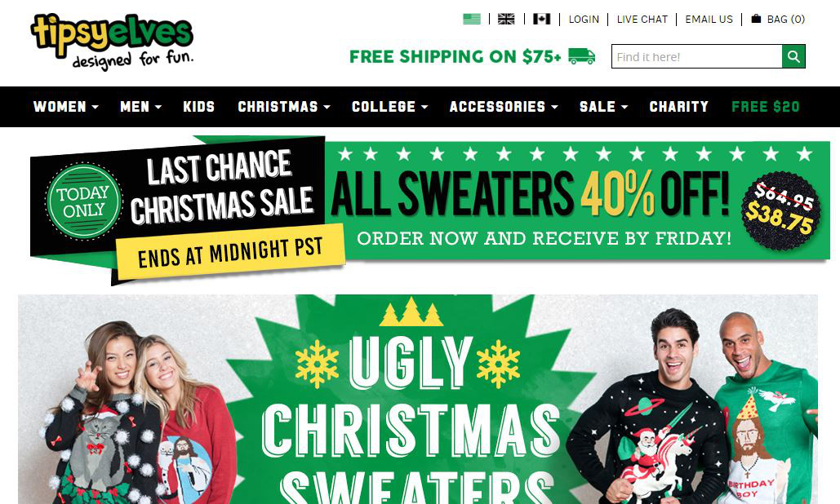Click the magnifying glass search button
The image size is (840, 504).
coord(793,56)
